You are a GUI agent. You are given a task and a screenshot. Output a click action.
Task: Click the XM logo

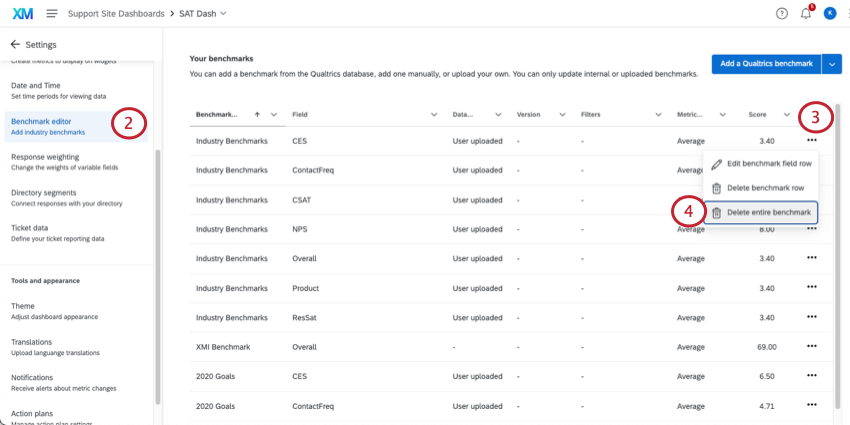coord(22,13)
